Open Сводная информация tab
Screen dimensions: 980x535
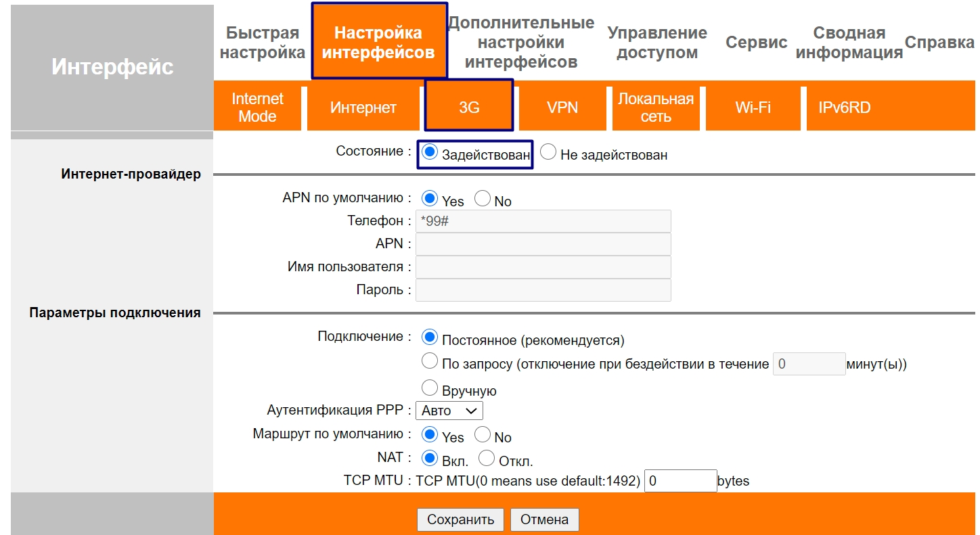click(x=849, y=43)
